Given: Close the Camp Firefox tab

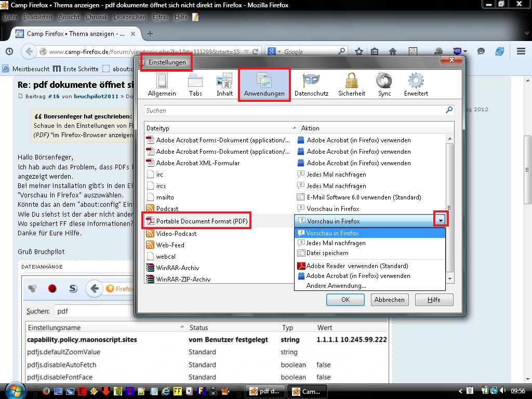Looking at the screenshot, I should click(133, 34).
